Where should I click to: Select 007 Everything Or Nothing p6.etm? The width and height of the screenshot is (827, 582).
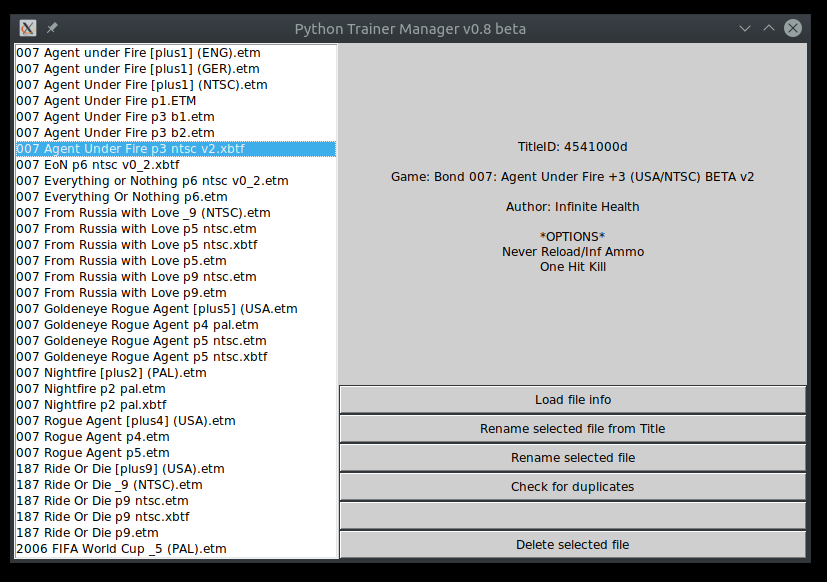[x=176, y=197]
